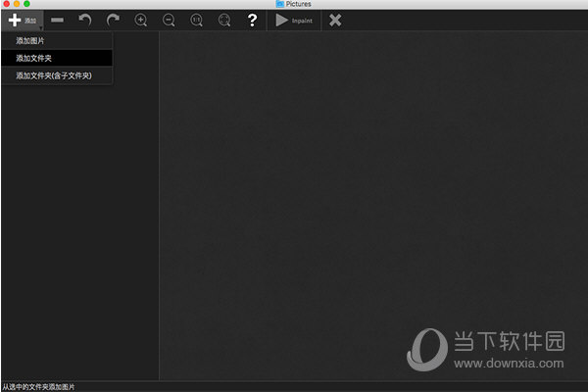Open help via the question mark icon
Image resolution: width=588 pixels, height=392 pixels.
pos(252,20)
